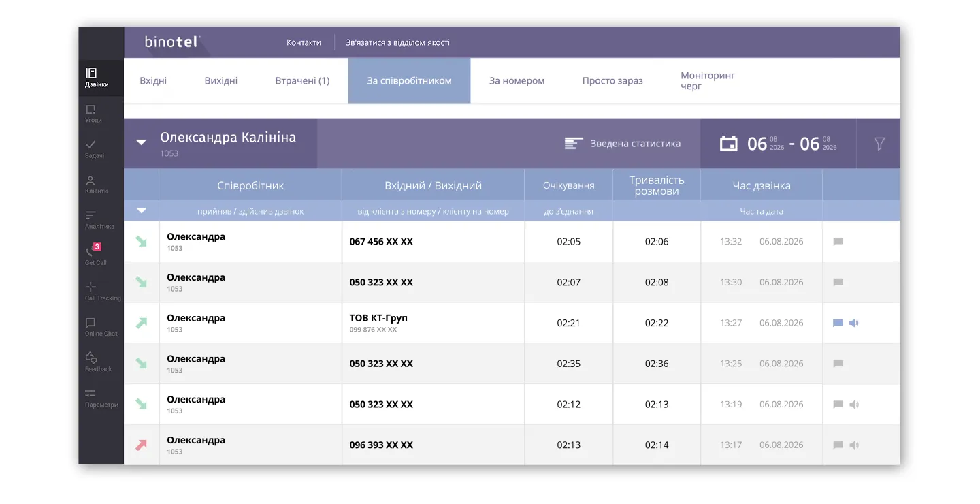The width and height of the screenshot is (980, 504).
Task: Open the comment icon for the 13:30 call
Action: coord(838,282)
